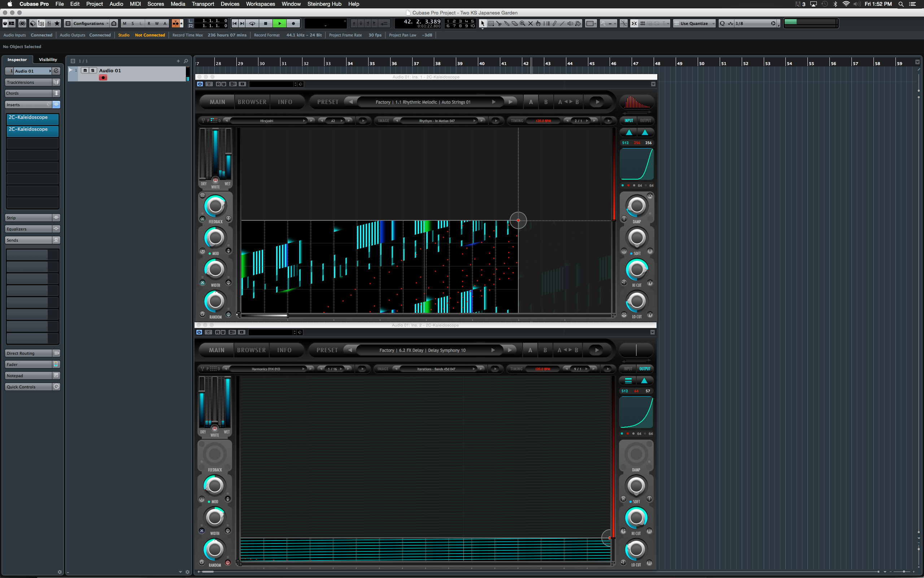Adjust the HI CUT knob in first Kaleidoscope

click(636, 269)
